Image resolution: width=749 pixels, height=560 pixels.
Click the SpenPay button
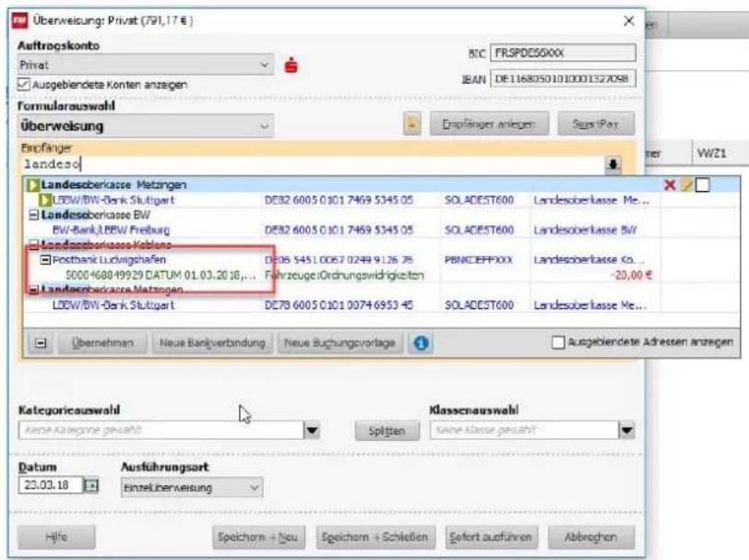click(x=596, y=125)
